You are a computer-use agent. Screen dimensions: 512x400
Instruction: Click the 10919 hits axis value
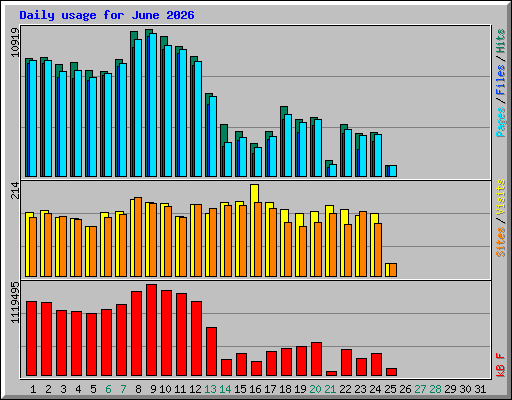(x=15, y=42)
